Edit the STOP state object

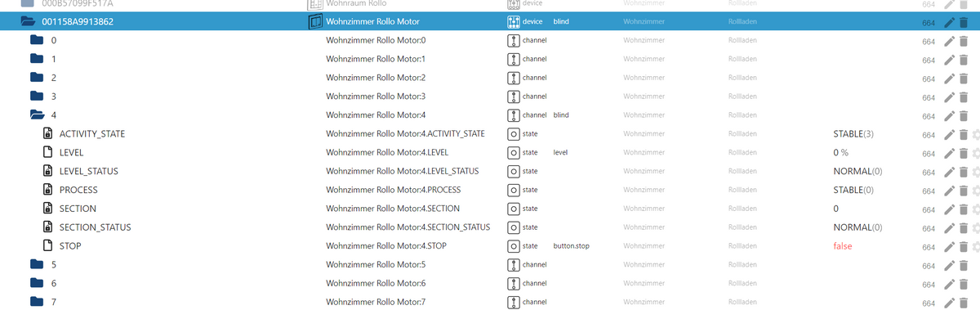click(949, 247)
